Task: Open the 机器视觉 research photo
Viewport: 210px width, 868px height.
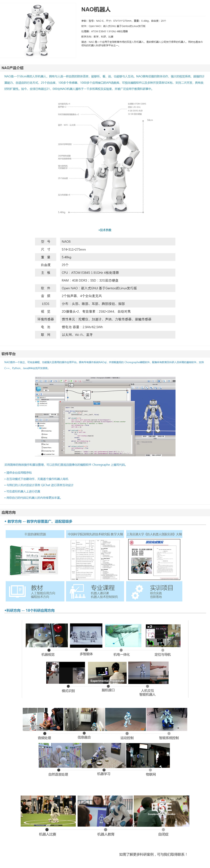Action: [x=47, y=635]
